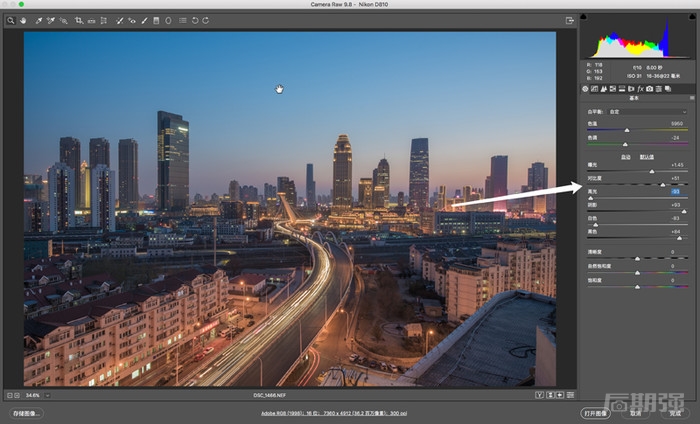Open the Basic panel flyout menu
This screenshot has height=424, width=700.
tap(692, 98)
